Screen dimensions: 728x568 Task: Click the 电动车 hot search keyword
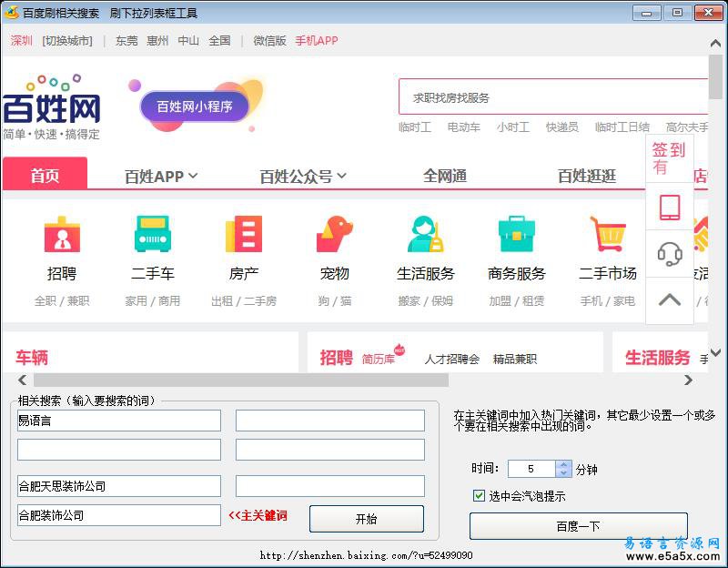tap(464, 127)
